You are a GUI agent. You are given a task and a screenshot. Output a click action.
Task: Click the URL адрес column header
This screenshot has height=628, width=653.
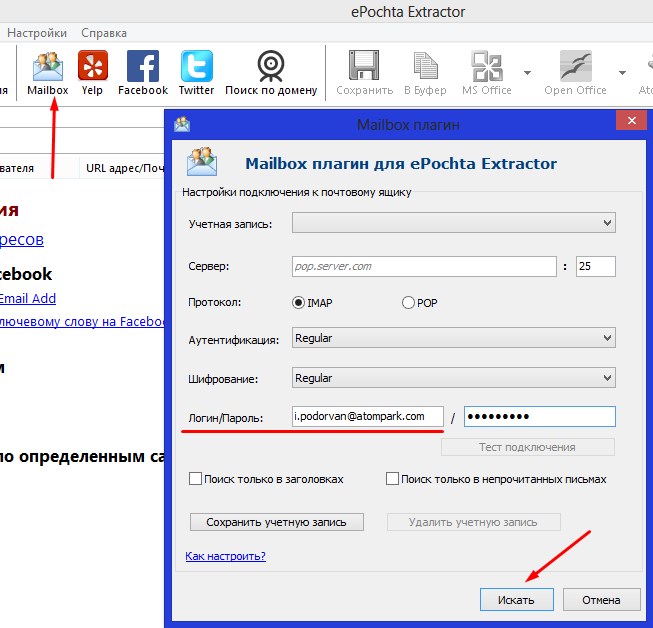(122, 168)
